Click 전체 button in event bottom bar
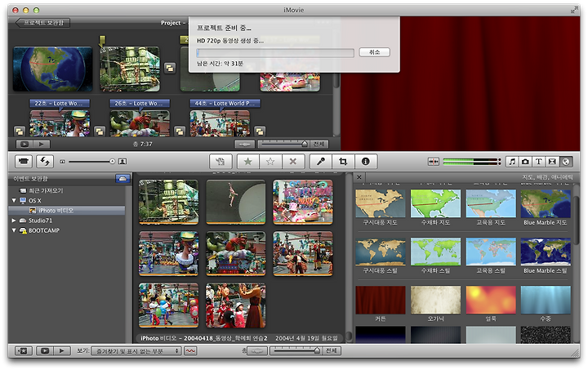This screenshot has height=370, width=588. coord(331,351)
